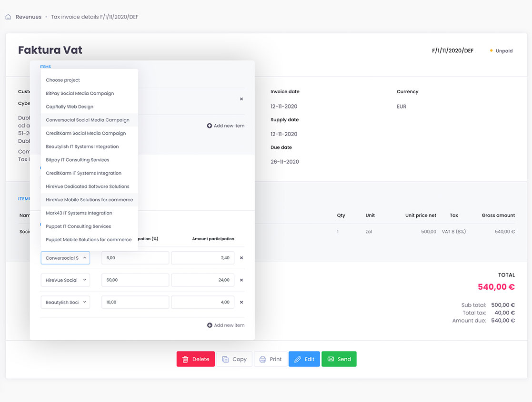Select Puppet IT Consulting Services option

click(x=89, y=226)
